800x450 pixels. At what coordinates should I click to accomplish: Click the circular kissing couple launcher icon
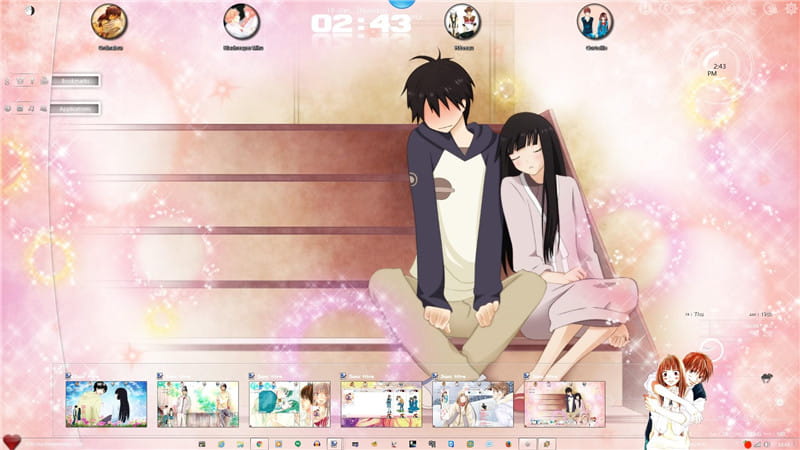click(x=241, y=20)
